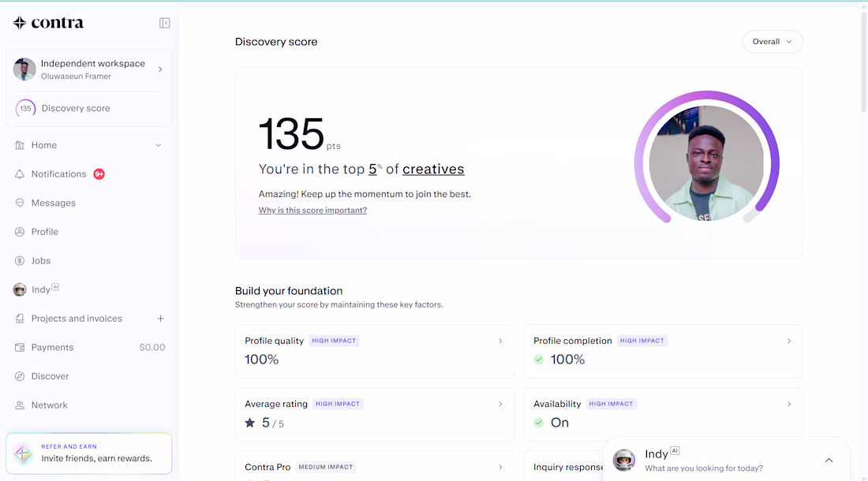868x481 pixels.
Task: Click the Profile quality High Impact tag
Action: tap(334, 341)
